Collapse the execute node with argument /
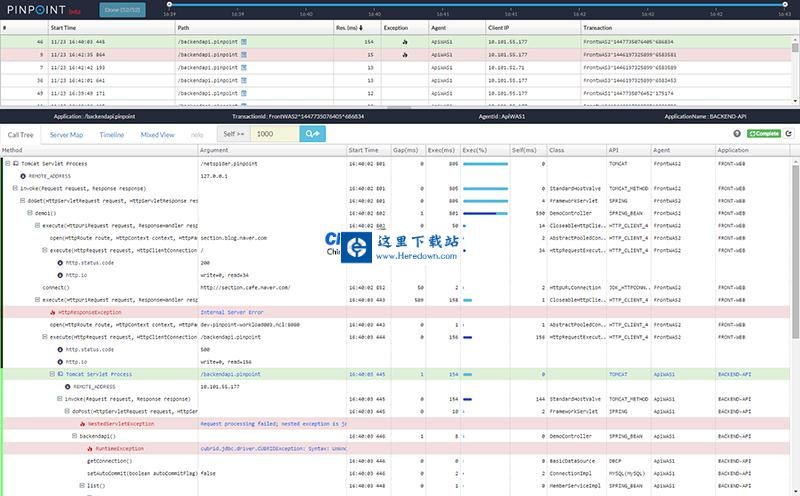This screenshot has height=496, width=800. [x=45, y=250]
